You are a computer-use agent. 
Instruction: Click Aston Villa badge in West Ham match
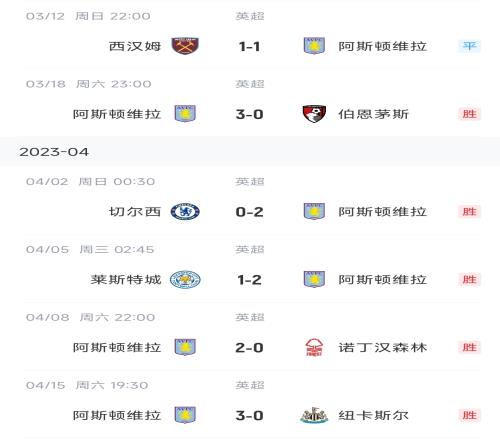314,46
